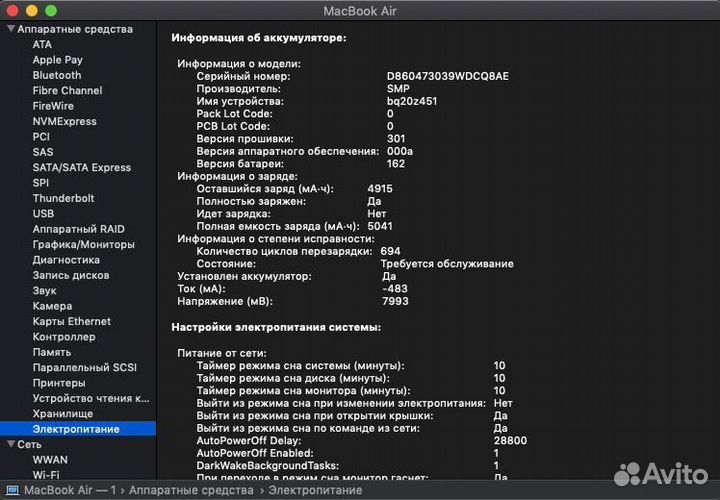Click hardware version value 000a
The width and height of the screenshot is (720, 500).
point(399,151)
